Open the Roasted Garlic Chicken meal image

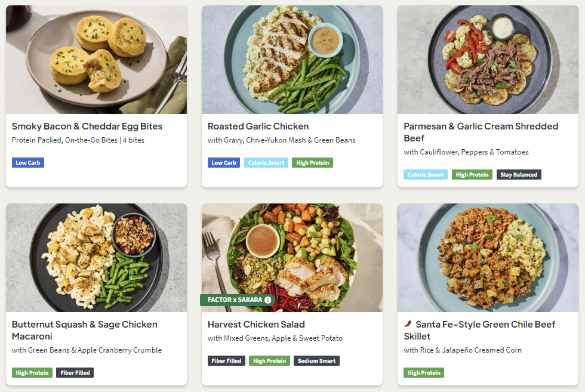pyautogui.click(x=292, y=60)
